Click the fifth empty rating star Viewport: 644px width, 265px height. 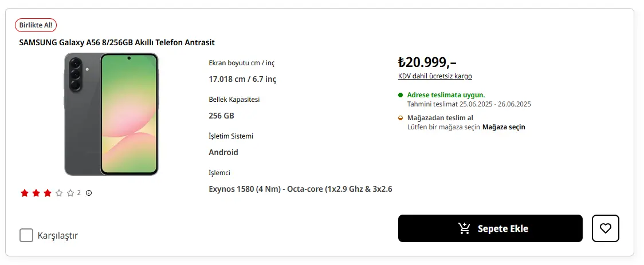[70, 193]
